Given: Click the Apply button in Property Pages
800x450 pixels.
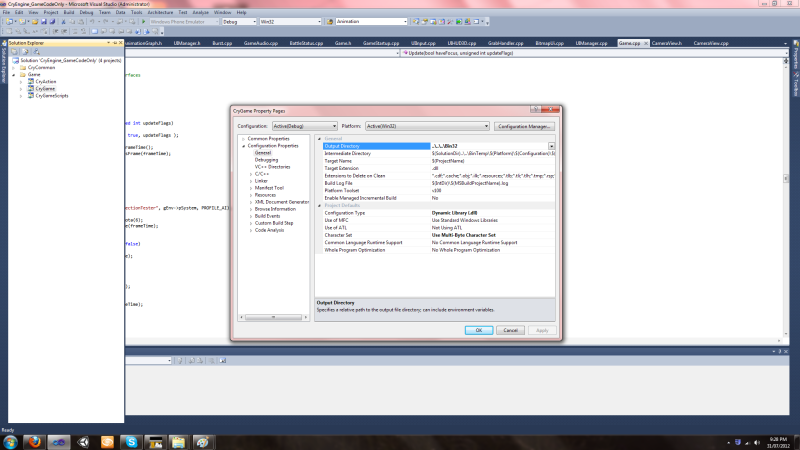Looking at the screenshot, I should click(x=542, y=331).
